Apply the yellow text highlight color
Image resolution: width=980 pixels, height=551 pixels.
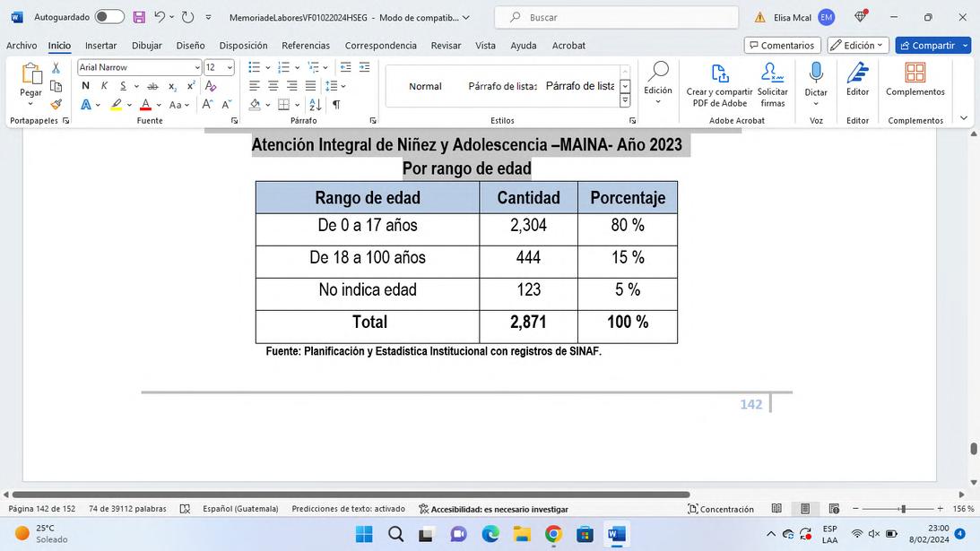[117, 104]
